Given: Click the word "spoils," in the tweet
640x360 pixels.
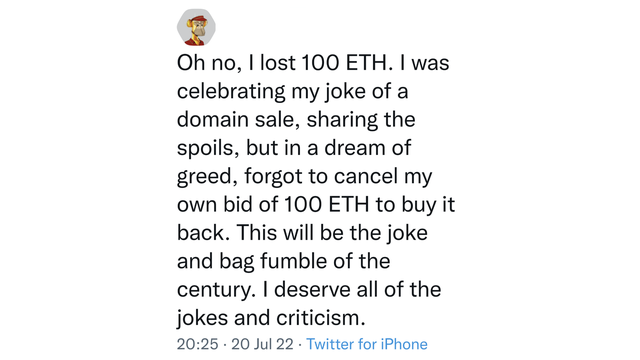Looking at the screenshot, I should tap(208, 149).
